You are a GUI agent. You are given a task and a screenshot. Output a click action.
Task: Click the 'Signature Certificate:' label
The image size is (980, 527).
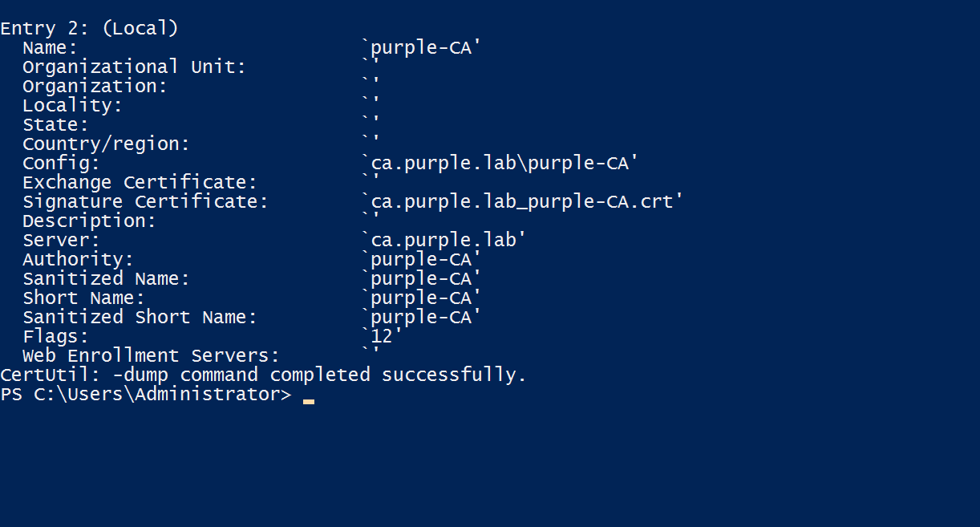click(145, 202)
